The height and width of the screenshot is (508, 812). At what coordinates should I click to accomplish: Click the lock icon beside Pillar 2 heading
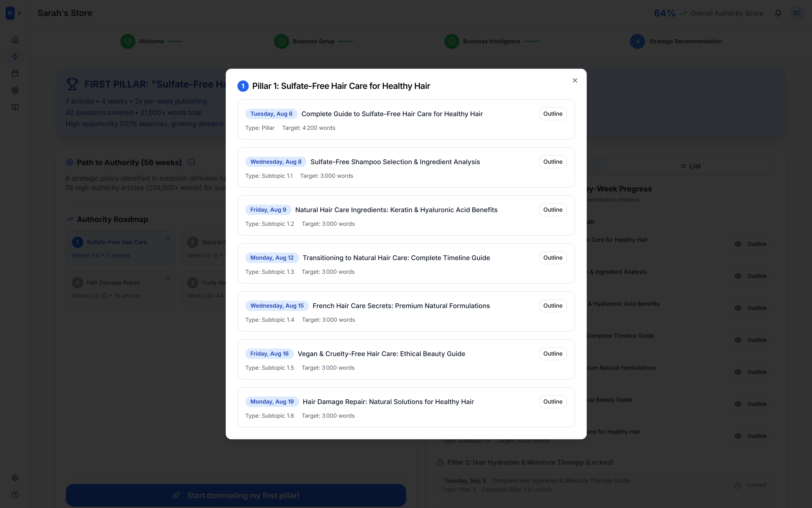(440, 462)
